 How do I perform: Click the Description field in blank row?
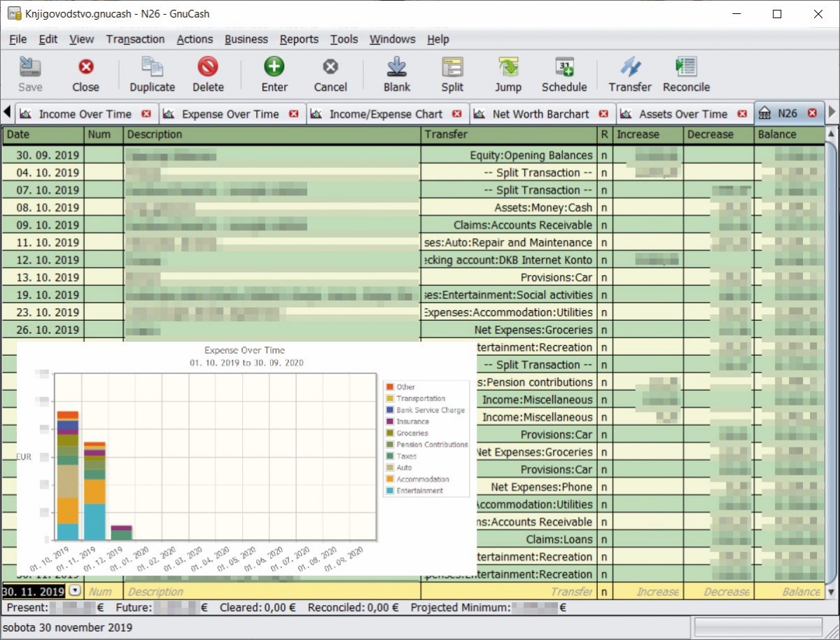(272, 592)
